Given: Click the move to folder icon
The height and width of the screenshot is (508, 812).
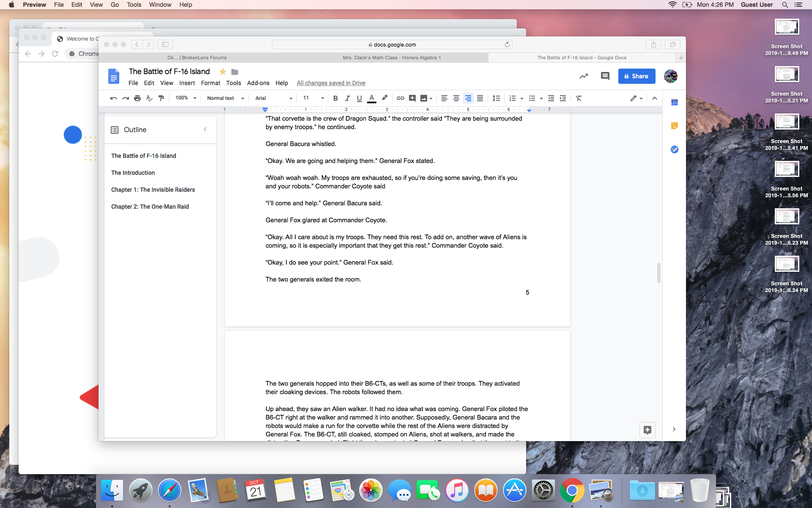Looking at the screenshot, I should 235,72.
